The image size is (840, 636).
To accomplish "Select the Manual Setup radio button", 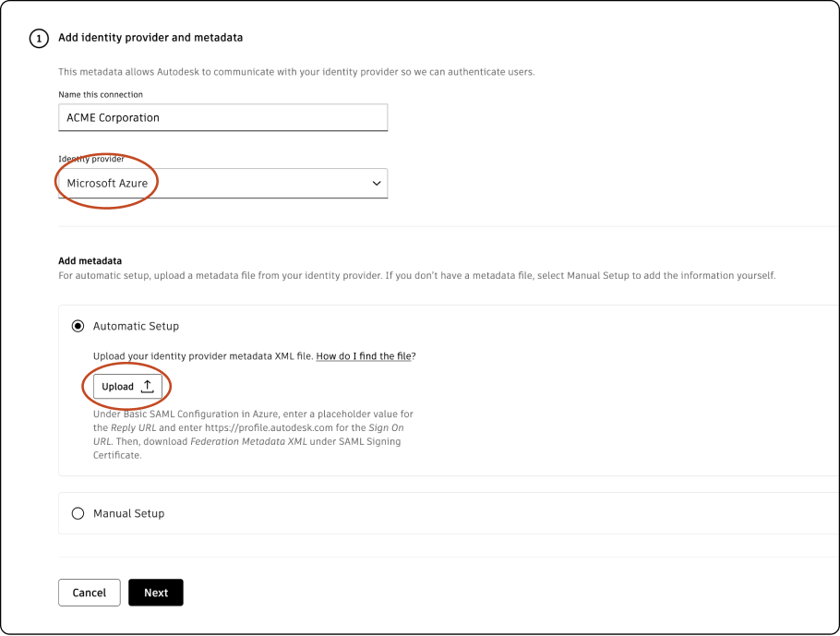I will click(78, 513).
